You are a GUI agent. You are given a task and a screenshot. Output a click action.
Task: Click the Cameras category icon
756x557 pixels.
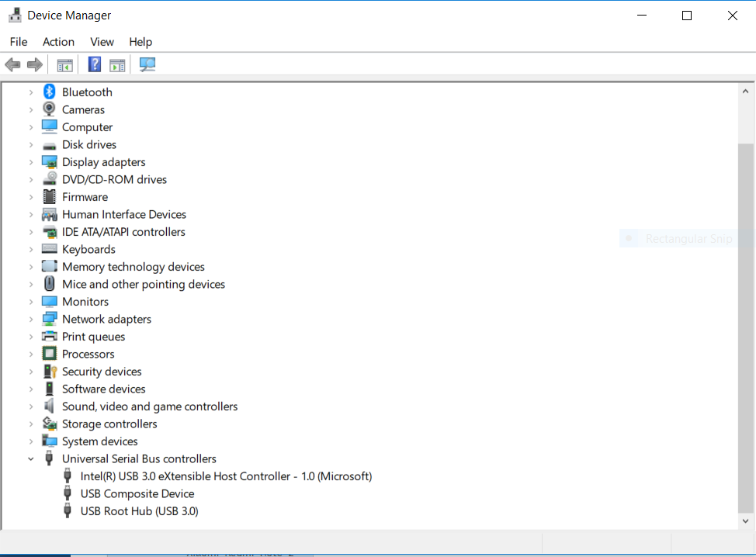(50, 109)
